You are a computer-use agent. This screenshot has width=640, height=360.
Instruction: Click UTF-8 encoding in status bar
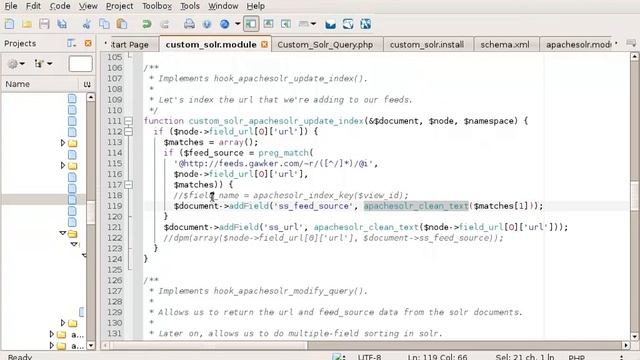pyautogui.click(x=369, y=357)
